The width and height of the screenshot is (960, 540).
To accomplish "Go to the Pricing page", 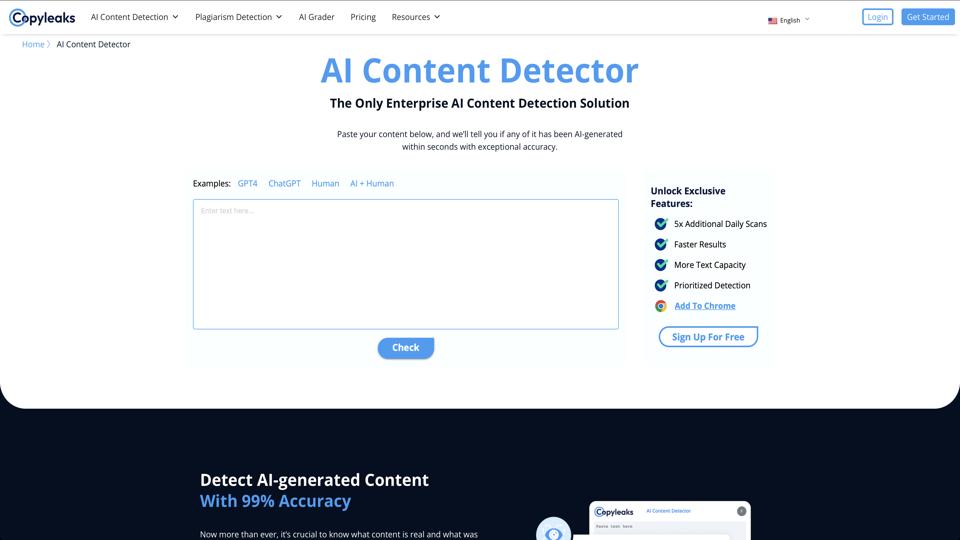I will click(363, 17).
